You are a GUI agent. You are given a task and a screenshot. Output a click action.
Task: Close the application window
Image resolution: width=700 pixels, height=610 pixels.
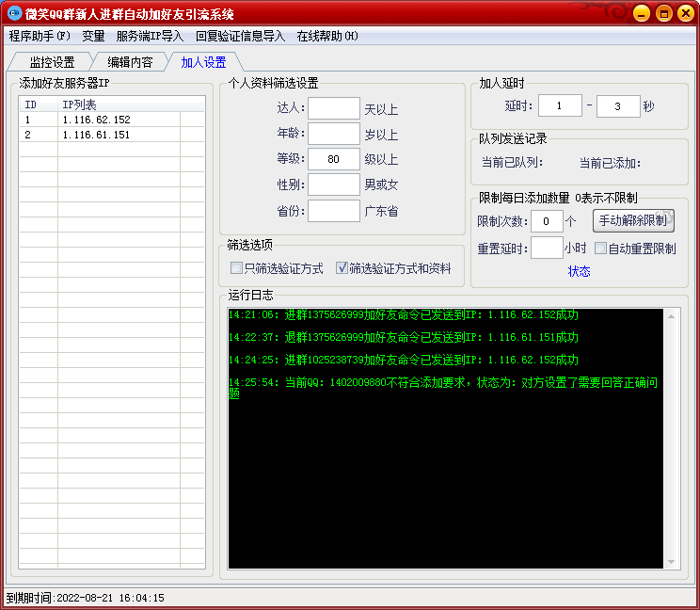click(x=686, y=13)
